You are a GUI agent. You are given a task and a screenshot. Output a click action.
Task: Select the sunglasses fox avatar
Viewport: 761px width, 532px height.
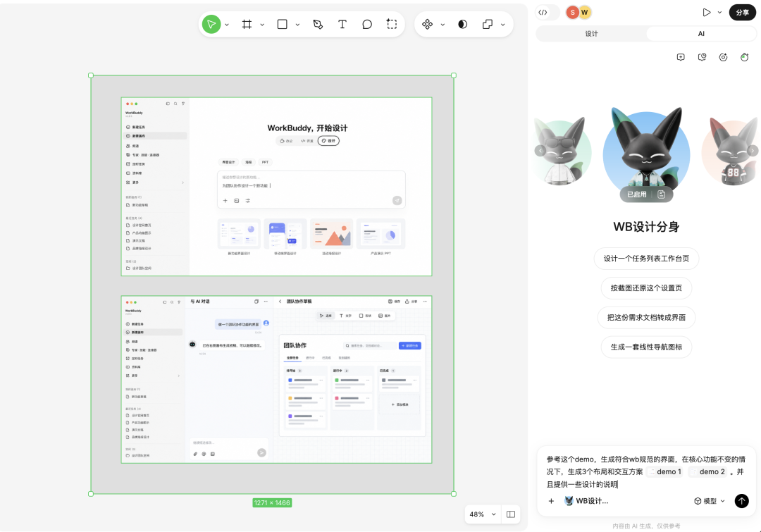pyautogui.click(x=563, y=152)
